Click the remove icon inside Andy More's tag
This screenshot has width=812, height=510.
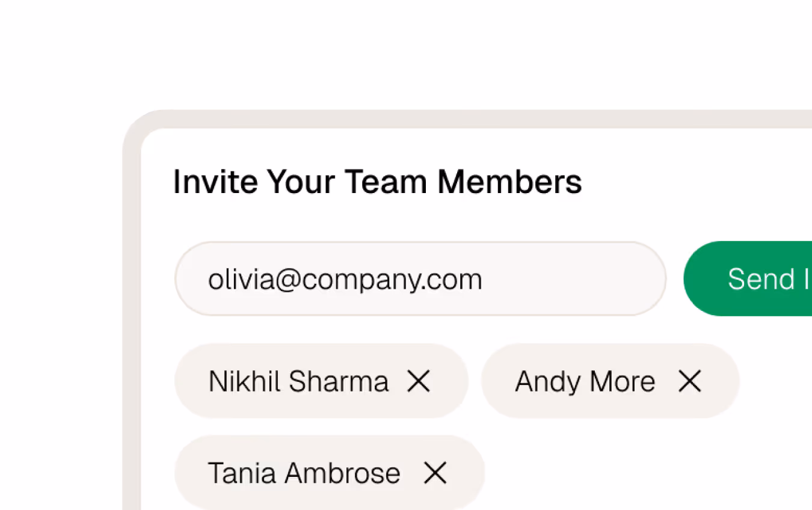tap(691, 381)
